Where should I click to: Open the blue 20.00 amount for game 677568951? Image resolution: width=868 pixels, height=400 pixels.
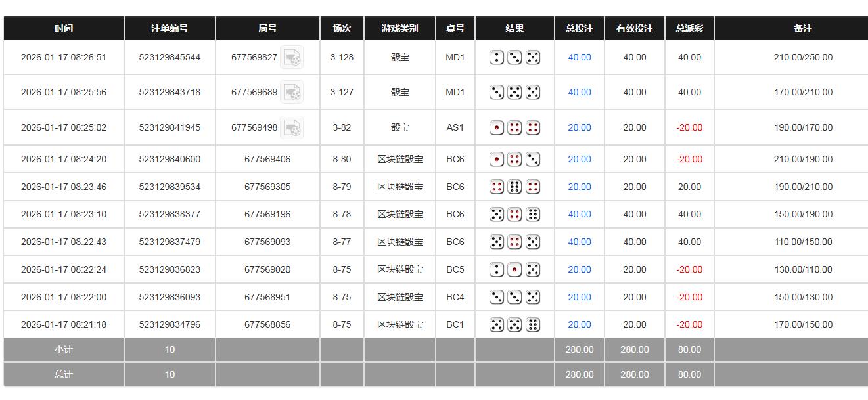[x=579, y=296]
